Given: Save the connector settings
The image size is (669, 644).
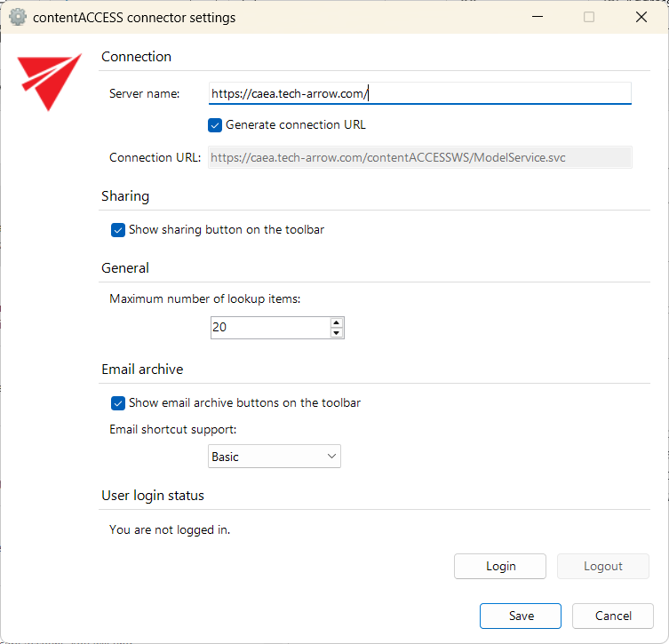Looking at the screenshot, I should click(x=521, y=616).
